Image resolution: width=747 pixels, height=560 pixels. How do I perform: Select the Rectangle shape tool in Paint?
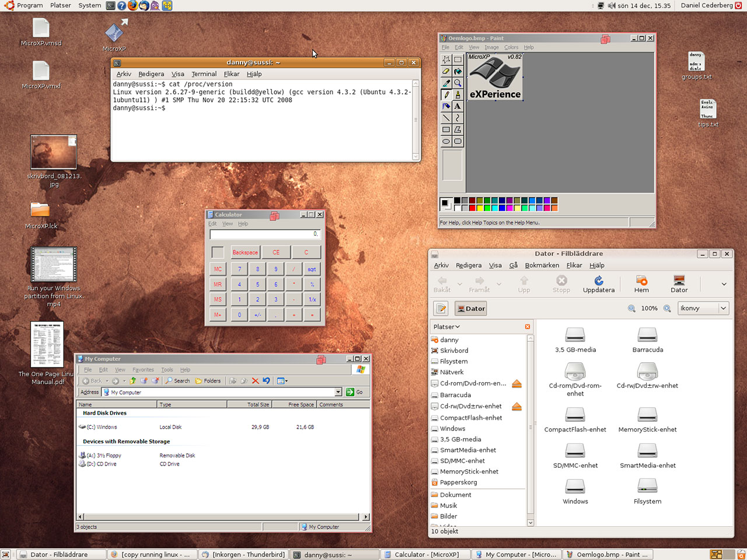click(x=446, y=129)
